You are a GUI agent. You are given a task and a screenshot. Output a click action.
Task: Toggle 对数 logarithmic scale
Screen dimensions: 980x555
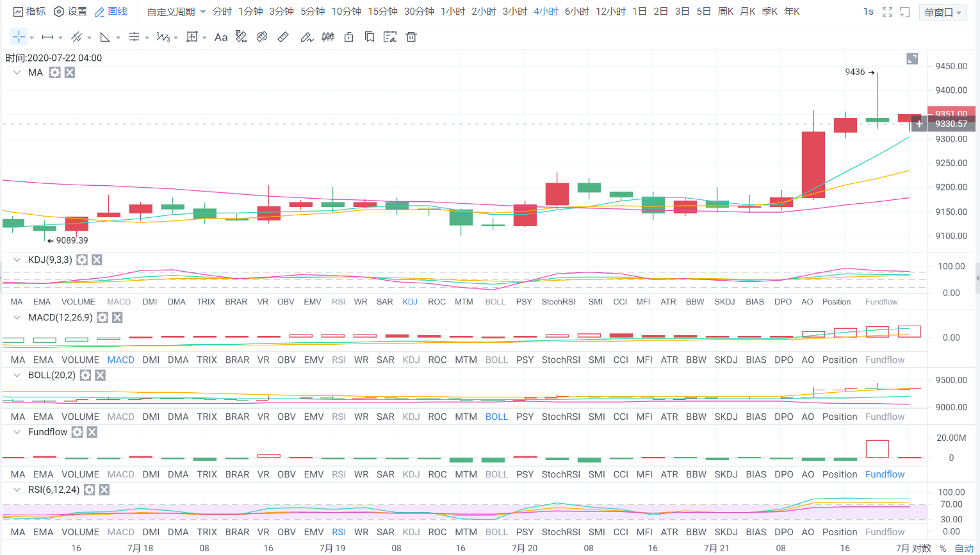tap(922, 548)
